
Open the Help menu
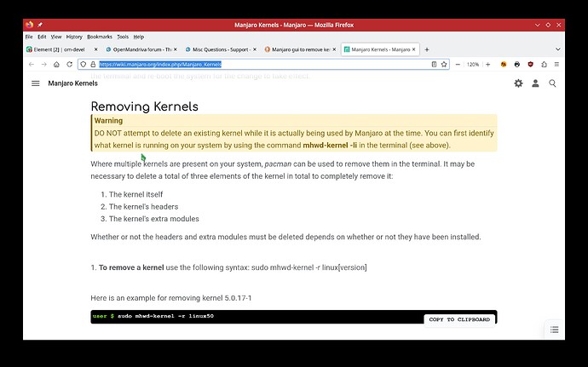pyautogui.click(x=138, y=37)
